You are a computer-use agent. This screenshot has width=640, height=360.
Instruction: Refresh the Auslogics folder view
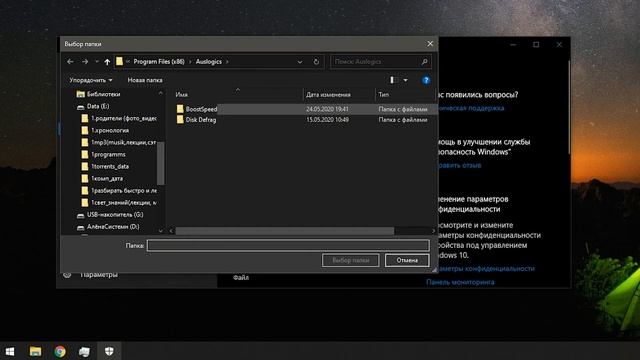(316, 62)
